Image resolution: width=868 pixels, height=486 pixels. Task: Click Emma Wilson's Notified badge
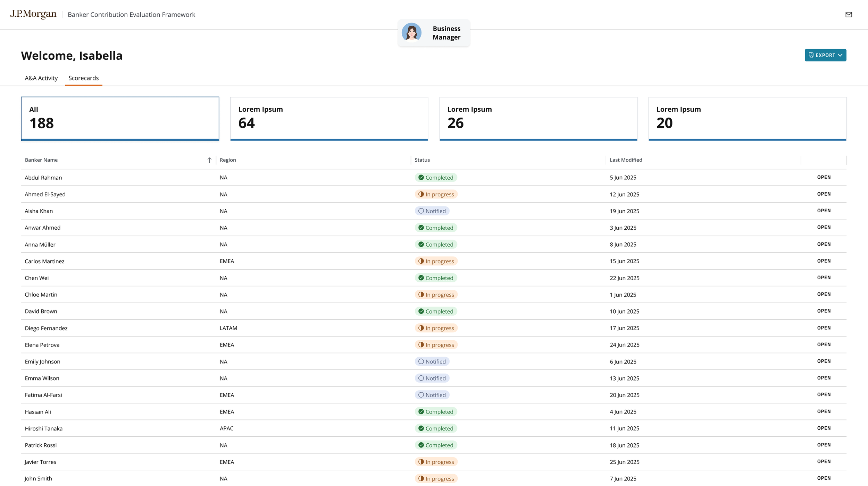coord(432,378)
